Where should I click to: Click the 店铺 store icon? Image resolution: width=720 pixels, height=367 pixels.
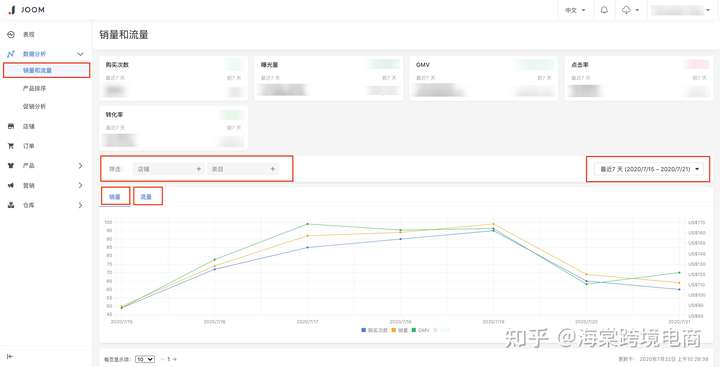(11, 126)
